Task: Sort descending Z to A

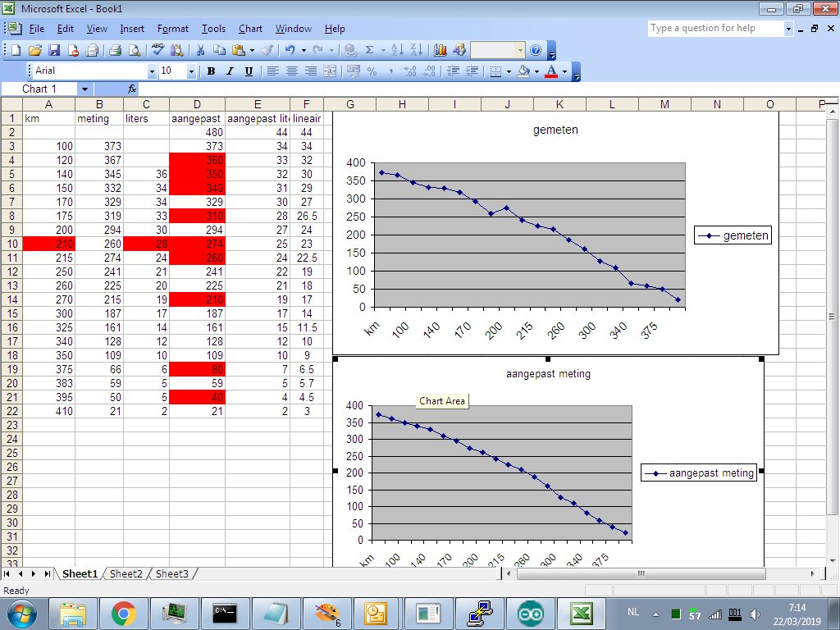Action: coord(416,50)
